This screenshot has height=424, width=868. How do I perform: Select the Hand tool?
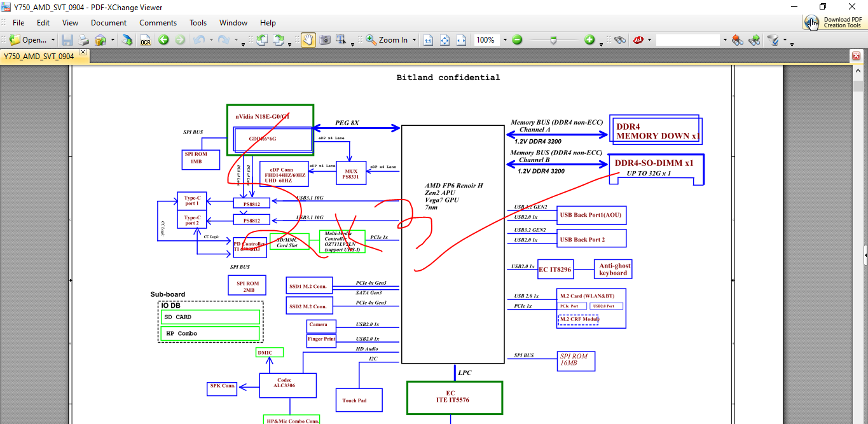(x=308, y=39)
